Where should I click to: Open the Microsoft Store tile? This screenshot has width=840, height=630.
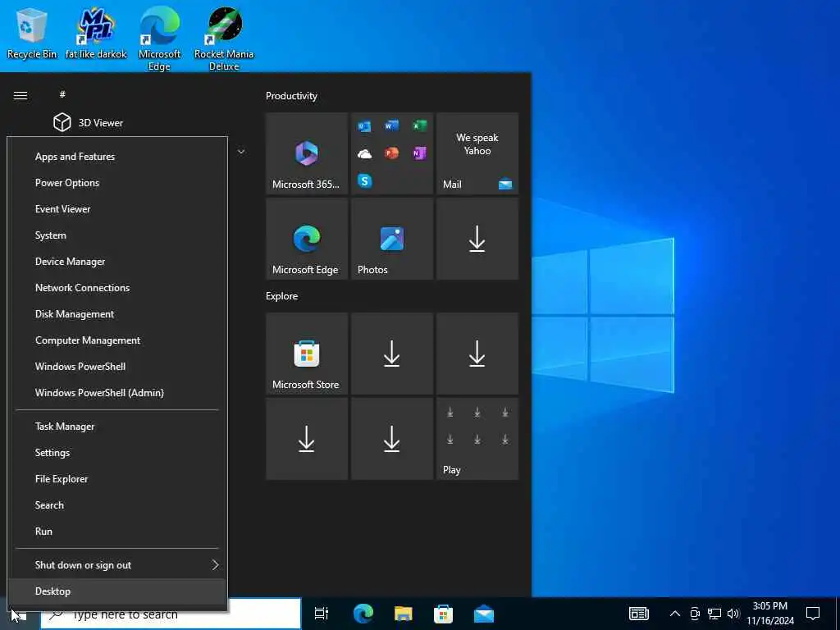[x=307, y=354]
